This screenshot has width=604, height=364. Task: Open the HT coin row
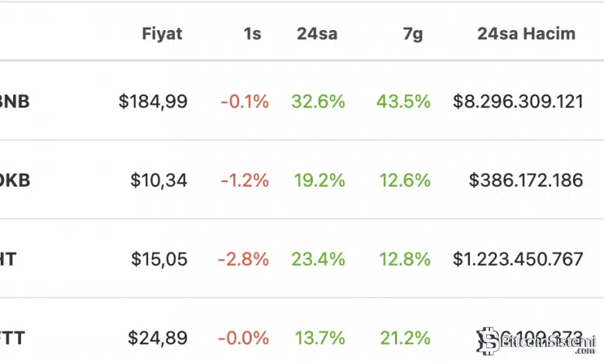tap(8, 259)
